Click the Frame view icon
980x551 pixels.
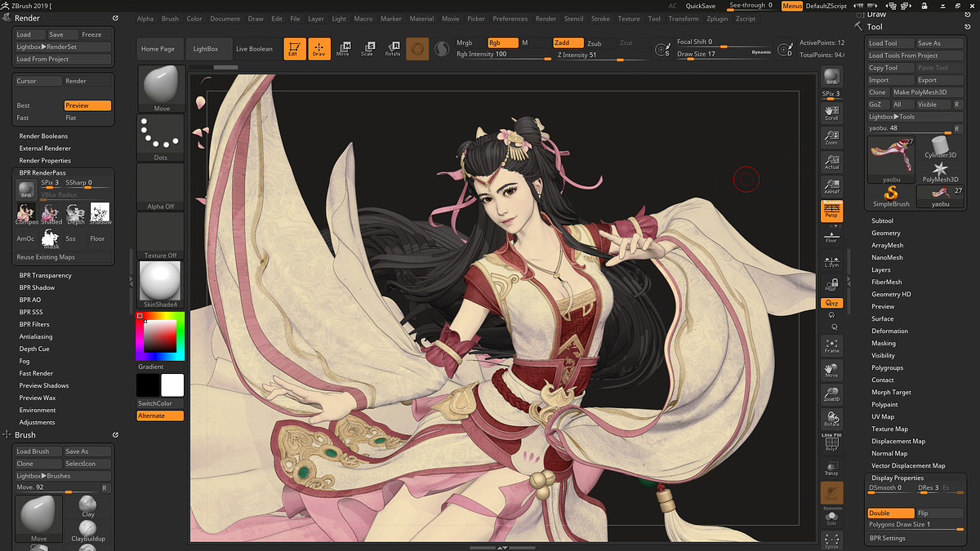tap(831, 345)
